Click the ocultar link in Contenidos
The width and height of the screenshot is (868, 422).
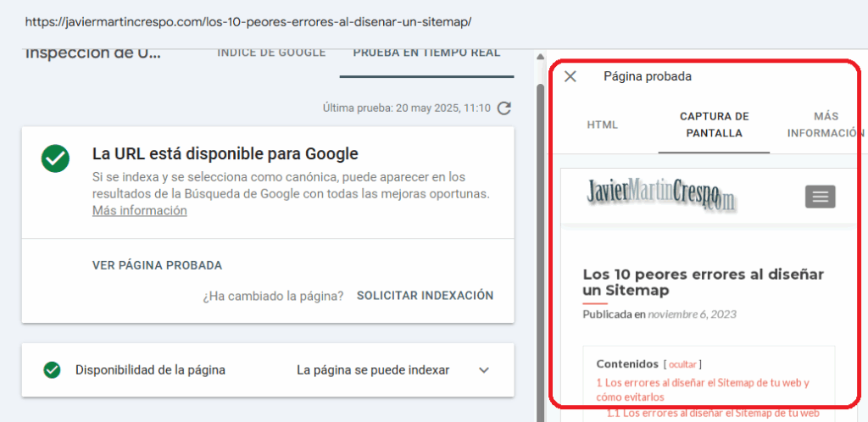pos(682,364)
